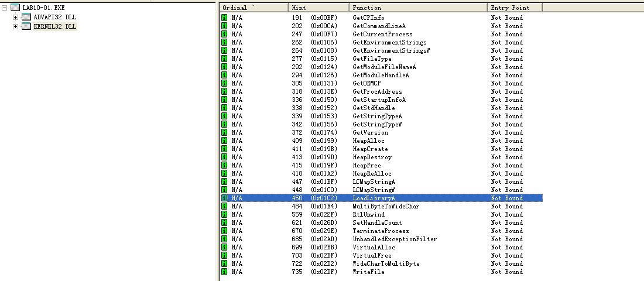This screenshot has height=281, width=644.
Task: Click the import icon for GetProcAddress
Action: [x=224, y=91]
